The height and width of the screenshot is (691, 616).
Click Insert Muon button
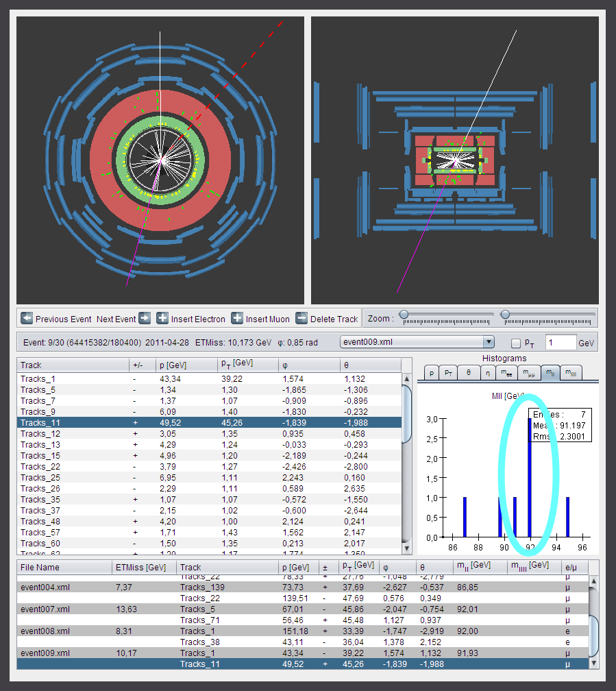[260, 319]
